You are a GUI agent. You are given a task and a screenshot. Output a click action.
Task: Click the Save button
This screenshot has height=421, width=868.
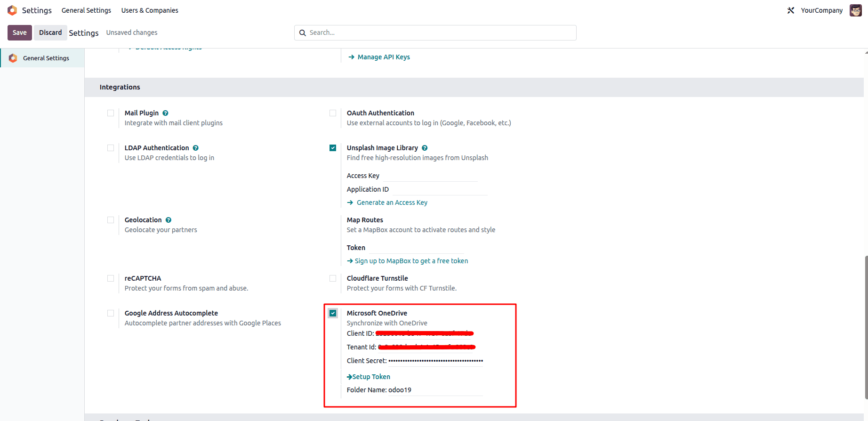(20, 32)
